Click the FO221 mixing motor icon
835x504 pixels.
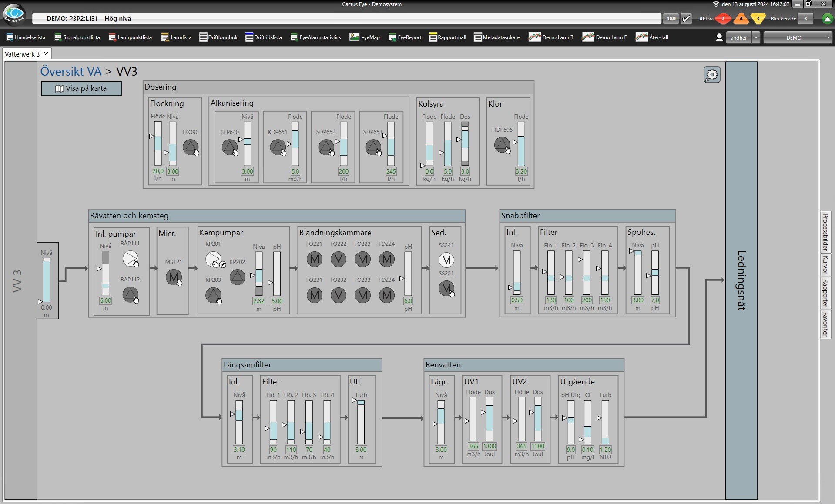point(314,260)
